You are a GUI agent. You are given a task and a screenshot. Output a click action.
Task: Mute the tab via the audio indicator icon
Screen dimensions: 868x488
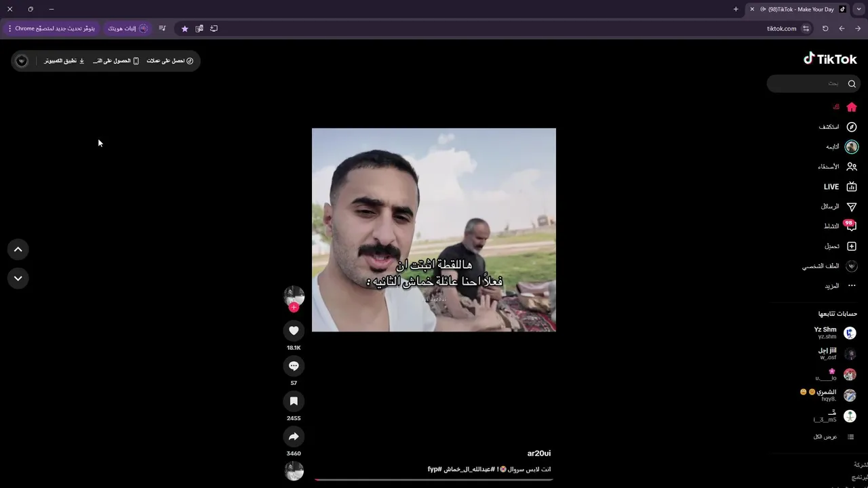click(x=763, y=9)
